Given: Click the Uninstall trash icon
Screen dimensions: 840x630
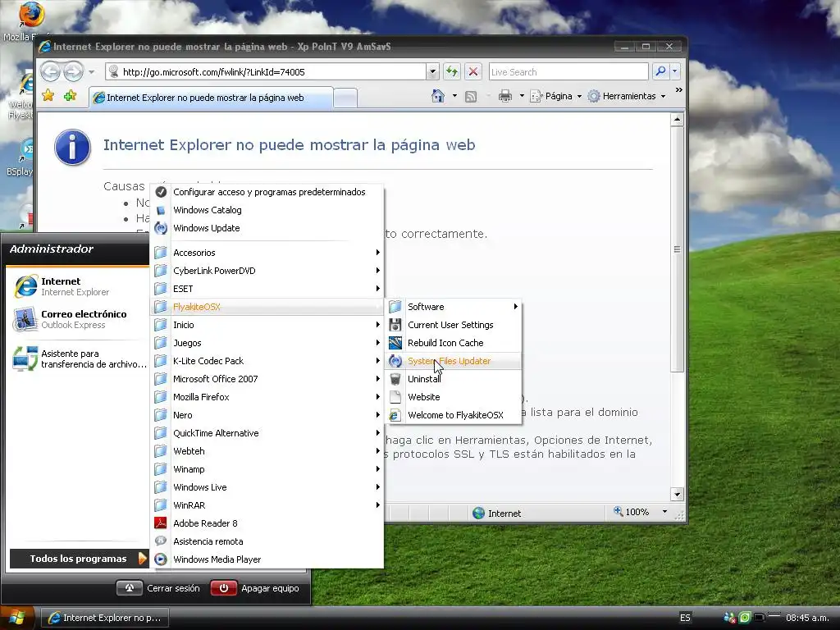Looking at the screenshot, I should click(395, 379).
